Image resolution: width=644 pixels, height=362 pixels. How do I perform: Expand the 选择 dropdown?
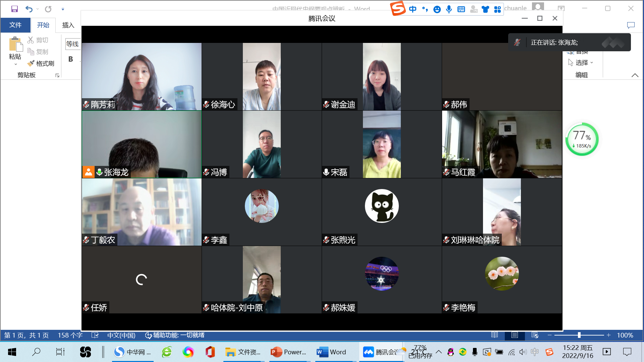click(x=584, y=63)
